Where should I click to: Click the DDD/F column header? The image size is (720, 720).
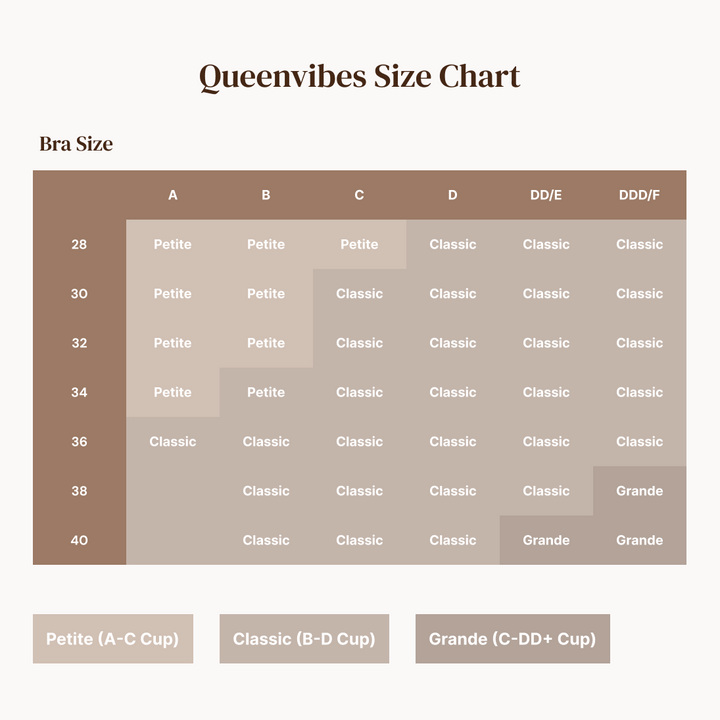(x=639, y=195)
